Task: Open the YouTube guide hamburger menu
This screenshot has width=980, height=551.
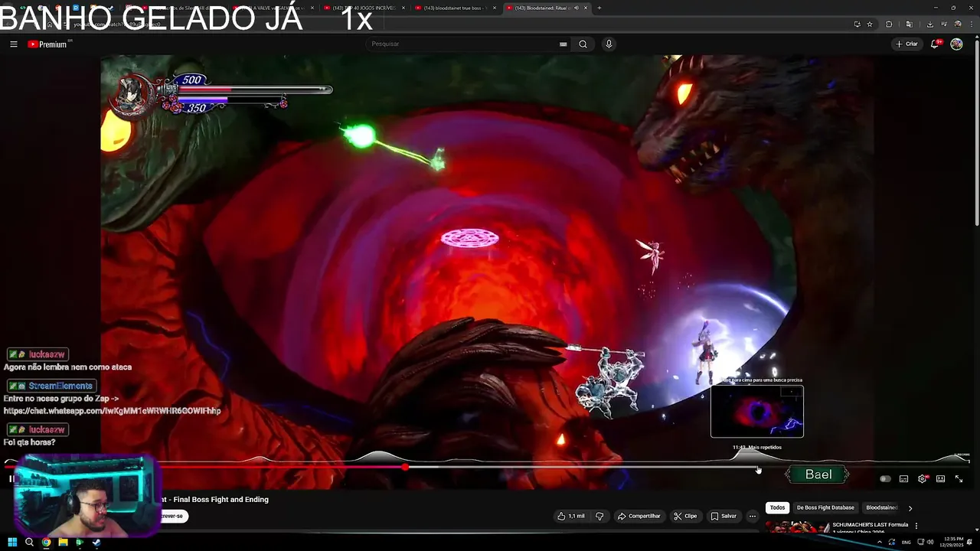Action: coord(13,44)
